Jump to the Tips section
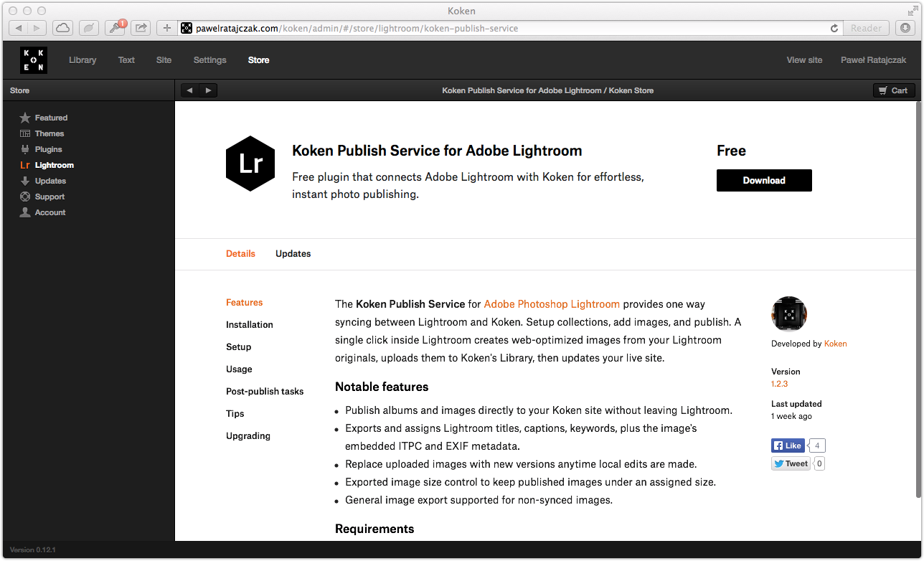 pyautogui.click(x=235, y=414)
